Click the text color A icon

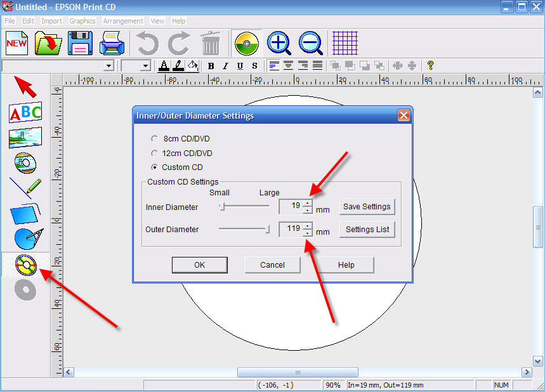pyautogui.click(x=164, y=66)
